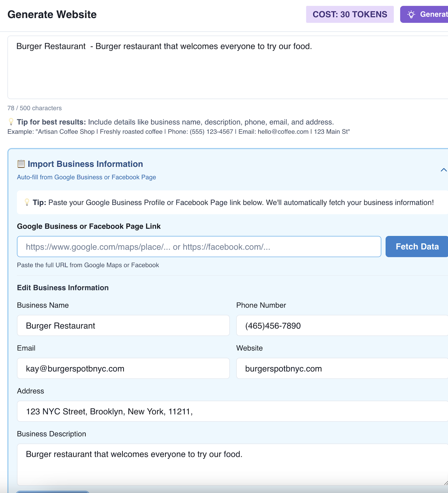Select the Email field with kay@burgerspotbnyc.com
The image size is (448, 493).
pyautogui.click(x=123, y=368)
